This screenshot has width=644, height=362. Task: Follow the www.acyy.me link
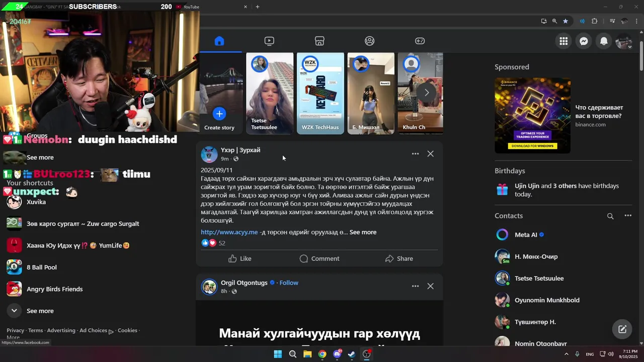tap(229, 232)
